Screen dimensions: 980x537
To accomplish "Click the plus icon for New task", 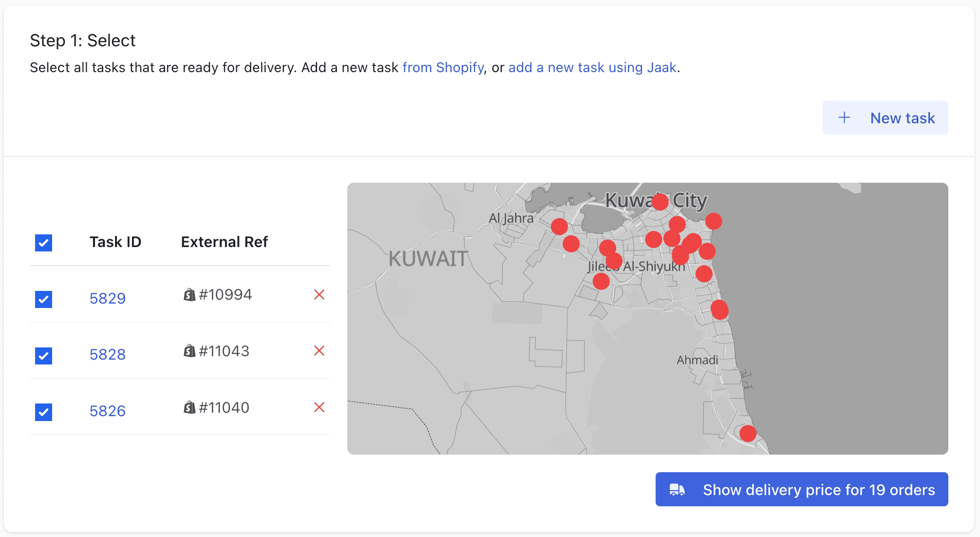I will pos(844,117).
